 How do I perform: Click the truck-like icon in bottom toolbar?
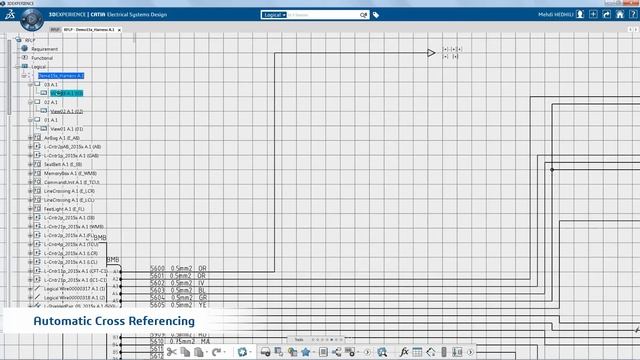tap(265, 352)
